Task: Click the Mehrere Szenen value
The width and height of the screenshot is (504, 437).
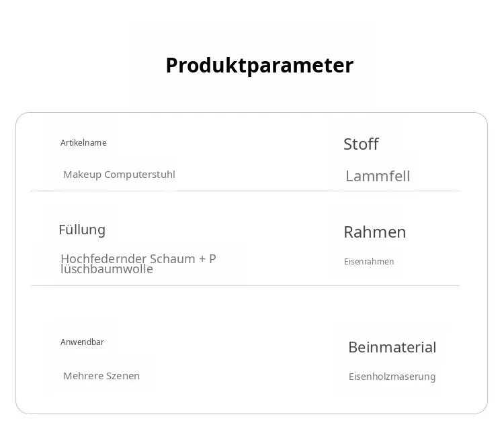Action: pyautogui.click(x=101, y=376)
